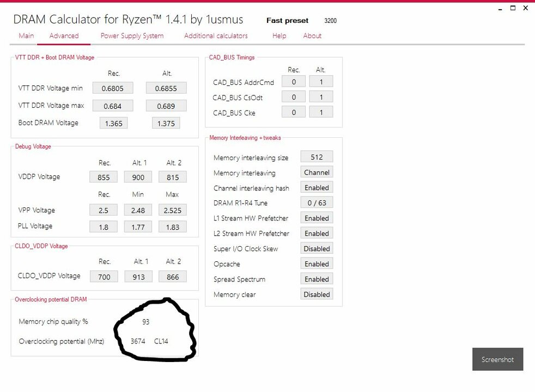The height and width of the screenshot is (392, 535).
Task: Click the DRAM R1-R4 Tune label
Action: point(240,203)
